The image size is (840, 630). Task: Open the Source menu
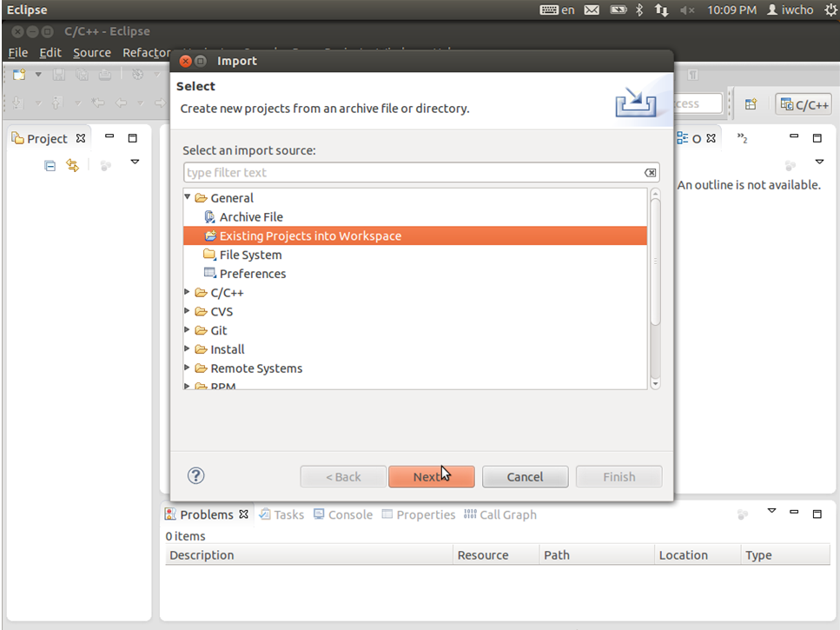[91, 52]
